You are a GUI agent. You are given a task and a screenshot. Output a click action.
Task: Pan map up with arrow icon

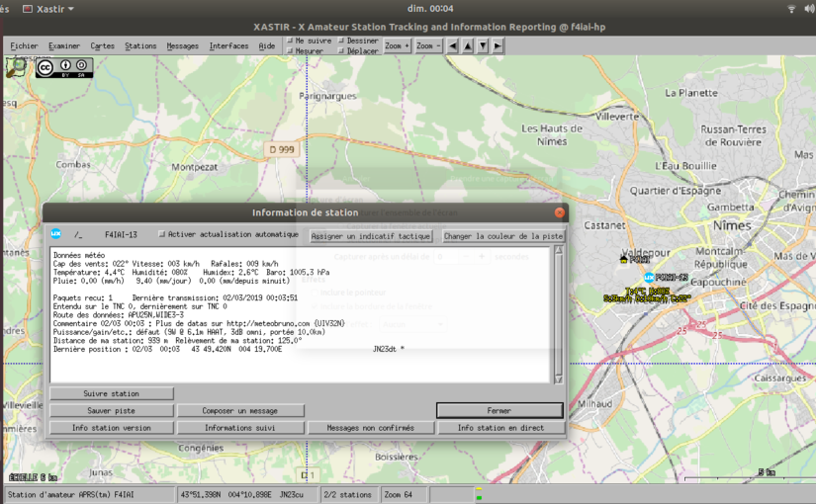click(468, 45)
